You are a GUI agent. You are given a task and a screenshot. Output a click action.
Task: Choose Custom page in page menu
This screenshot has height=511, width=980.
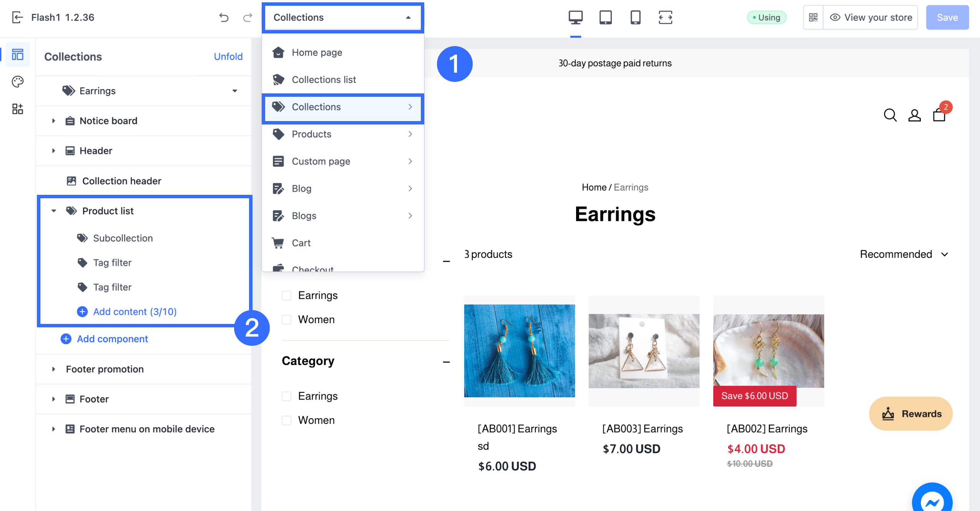click(x=321, y=161)
